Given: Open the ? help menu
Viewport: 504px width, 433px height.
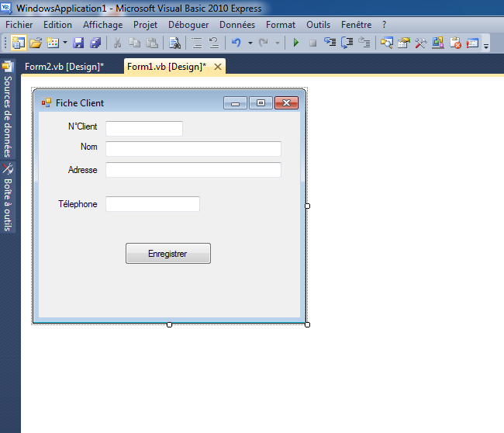Looking at the screenshot, I should 384,25.
